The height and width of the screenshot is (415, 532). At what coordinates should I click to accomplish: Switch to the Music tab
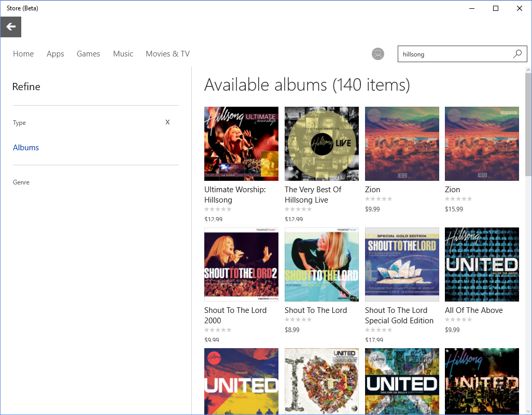click(x=123, y=53)
